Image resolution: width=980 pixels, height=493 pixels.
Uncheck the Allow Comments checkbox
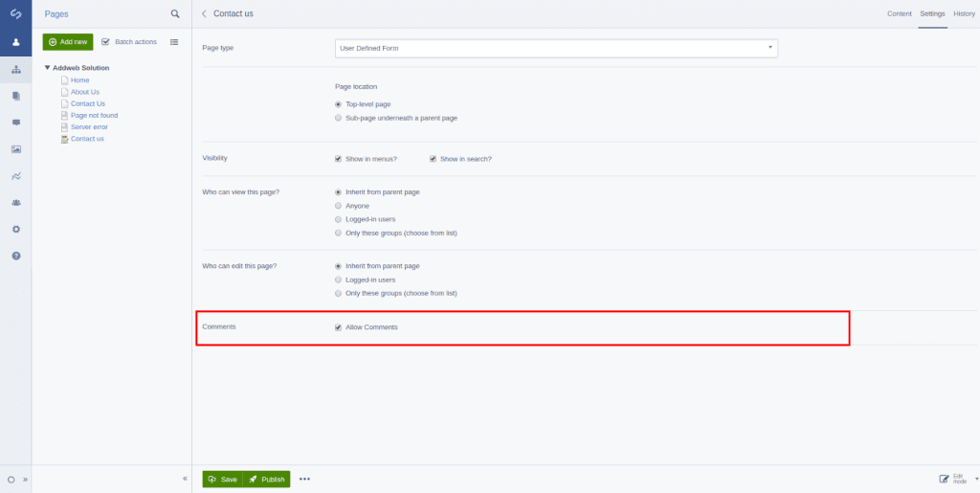[338, 327]
